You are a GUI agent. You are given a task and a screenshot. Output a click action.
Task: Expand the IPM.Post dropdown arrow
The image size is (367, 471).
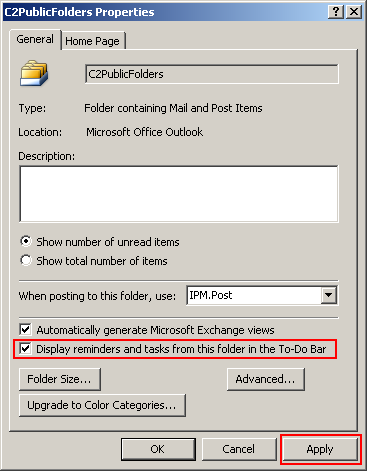[329, 295]
